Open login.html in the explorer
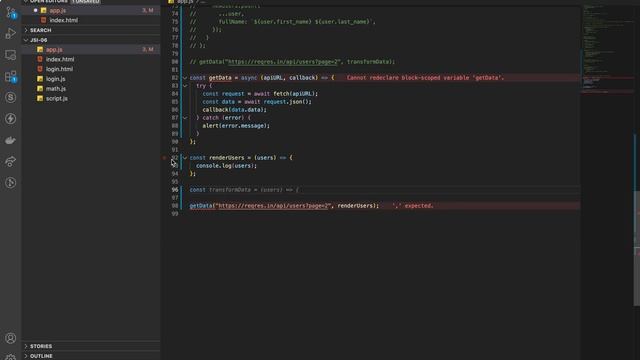This screenshot has width=640, height=360. (x=91, y=69)
